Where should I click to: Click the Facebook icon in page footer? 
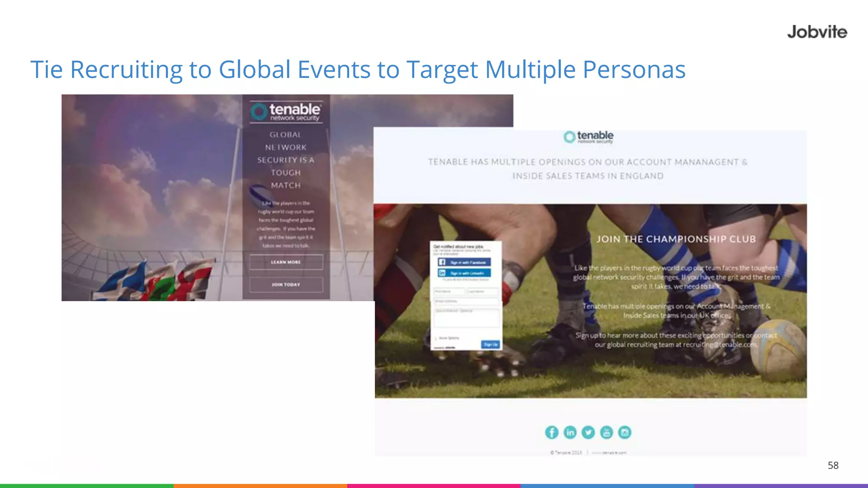tap(551, 433)
